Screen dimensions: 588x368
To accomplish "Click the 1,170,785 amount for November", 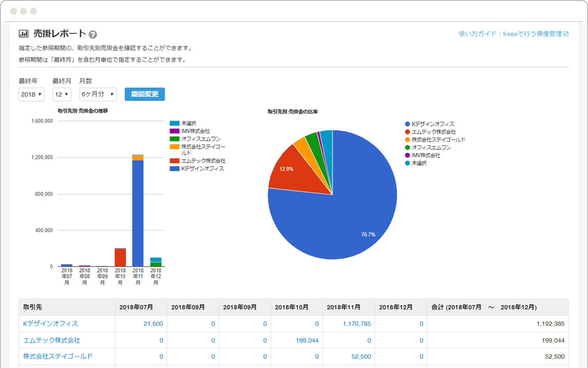I will pyautogui.click(x=357, y=324).
